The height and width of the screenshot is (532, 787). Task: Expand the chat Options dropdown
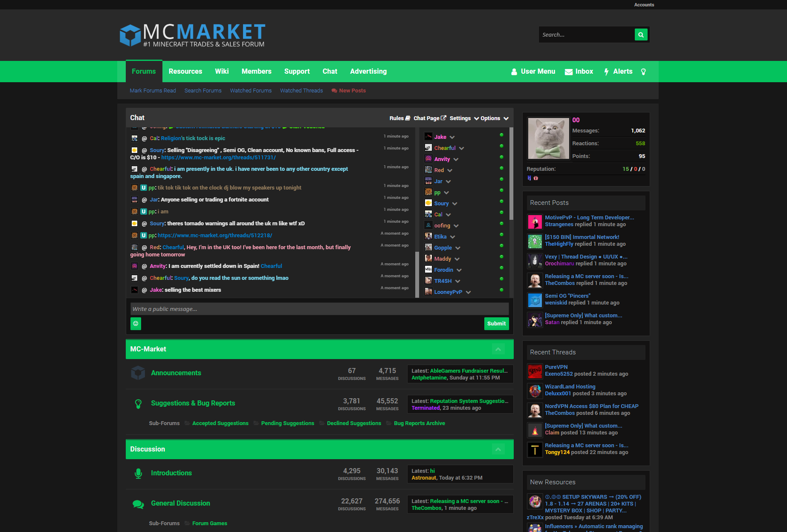pyautogui.click(x=494, y=118)
